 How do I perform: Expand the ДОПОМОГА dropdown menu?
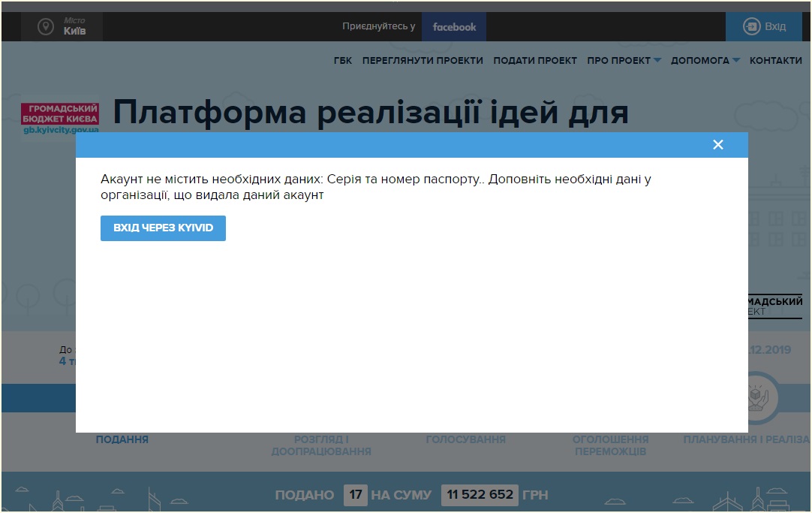tap(705, 61)
